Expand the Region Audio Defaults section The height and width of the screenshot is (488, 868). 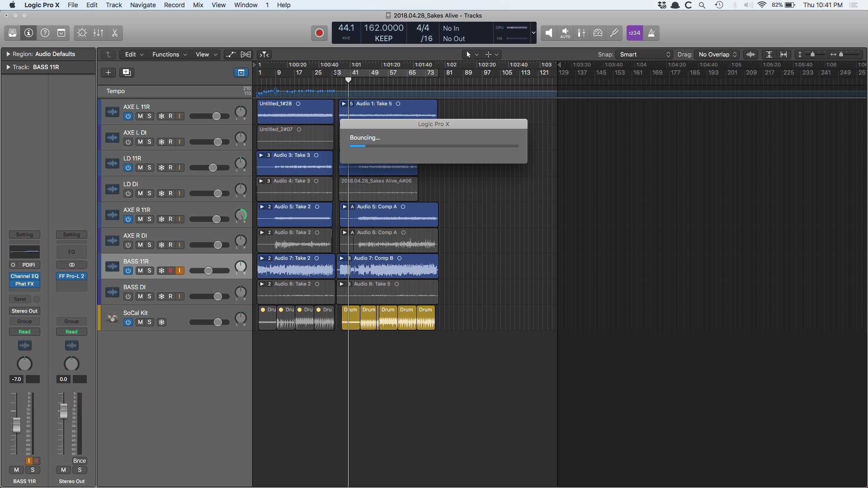tap(8, 54)
